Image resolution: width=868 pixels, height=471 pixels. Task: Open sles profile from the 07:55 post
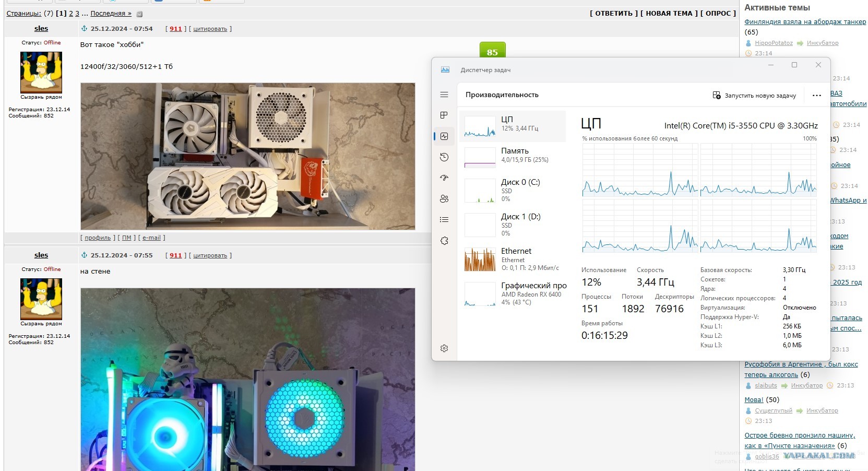click(x=41, y=255)
